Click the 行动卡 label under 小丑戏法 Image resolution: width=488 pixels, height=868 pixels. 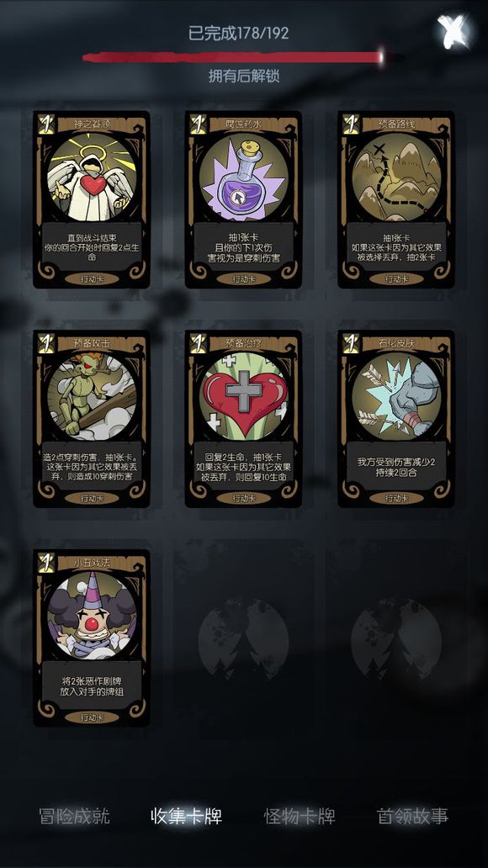92,717
